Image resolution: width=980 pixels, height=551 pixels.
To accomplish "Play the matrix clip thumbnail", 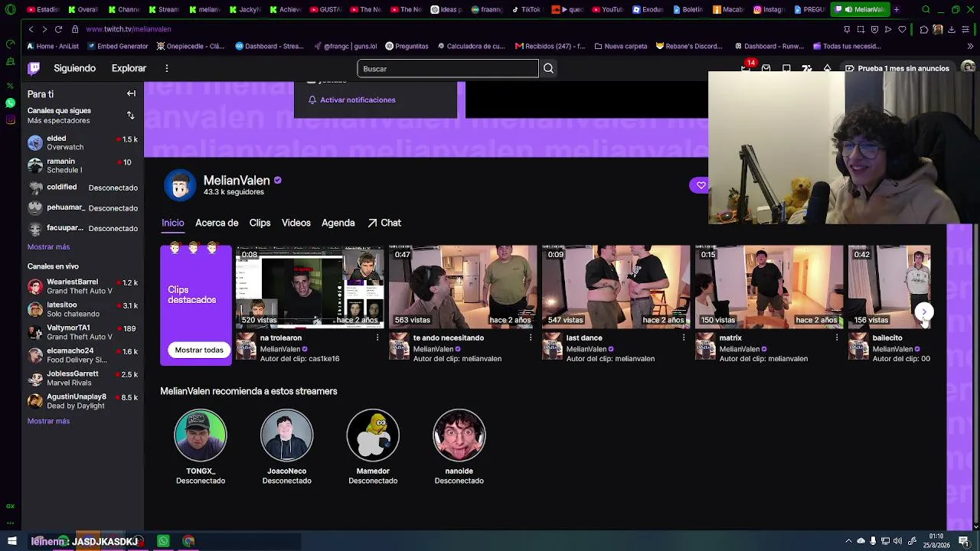I will point(769,286).
